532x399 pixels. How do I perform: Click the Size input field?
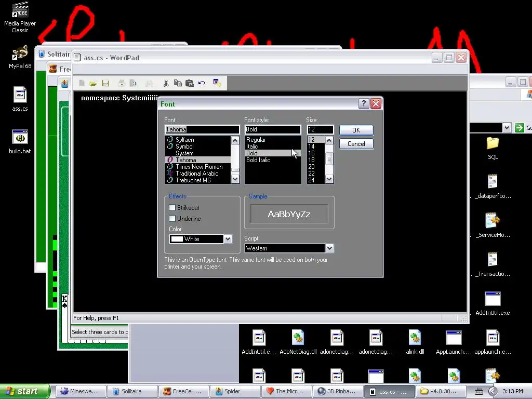coord(320,129)
